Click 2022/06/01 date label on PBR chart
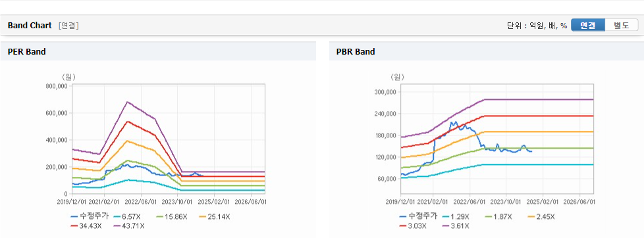 470,202
